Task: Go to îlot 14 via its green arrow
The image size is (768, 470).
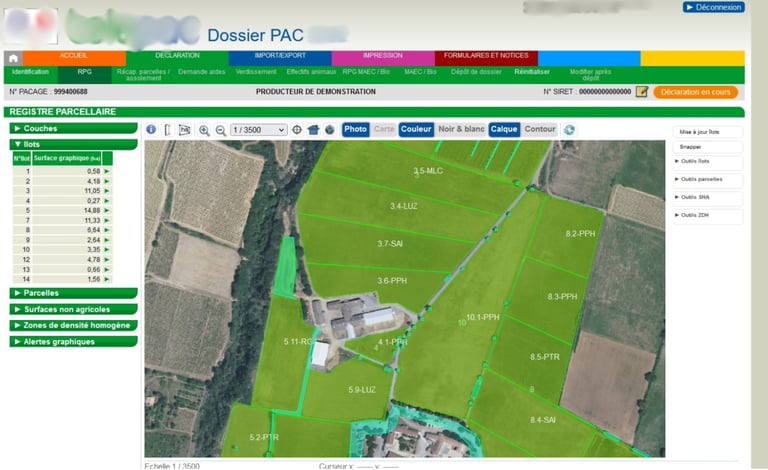Action: [x=107, y=279]
